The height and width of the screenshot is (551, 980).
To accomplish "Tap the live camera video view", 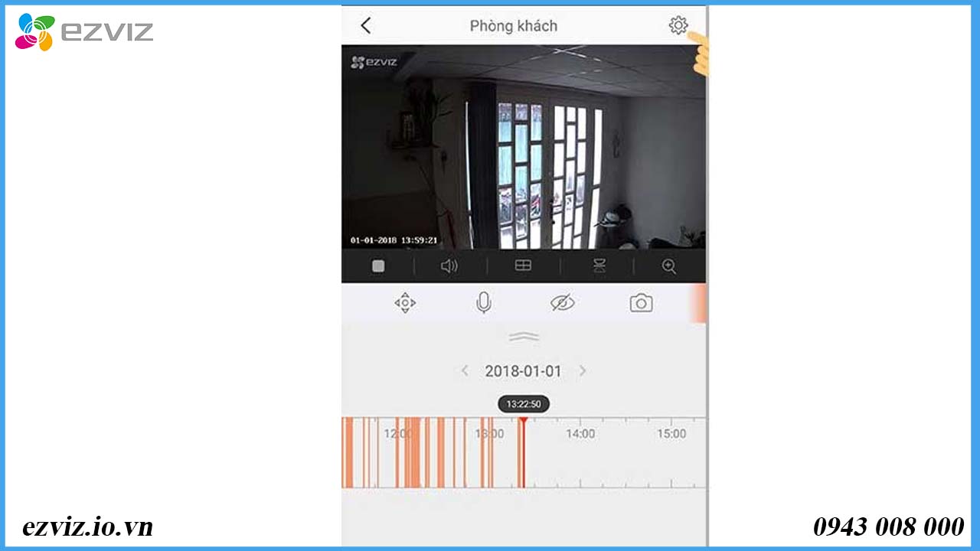I will coord(524,146).
